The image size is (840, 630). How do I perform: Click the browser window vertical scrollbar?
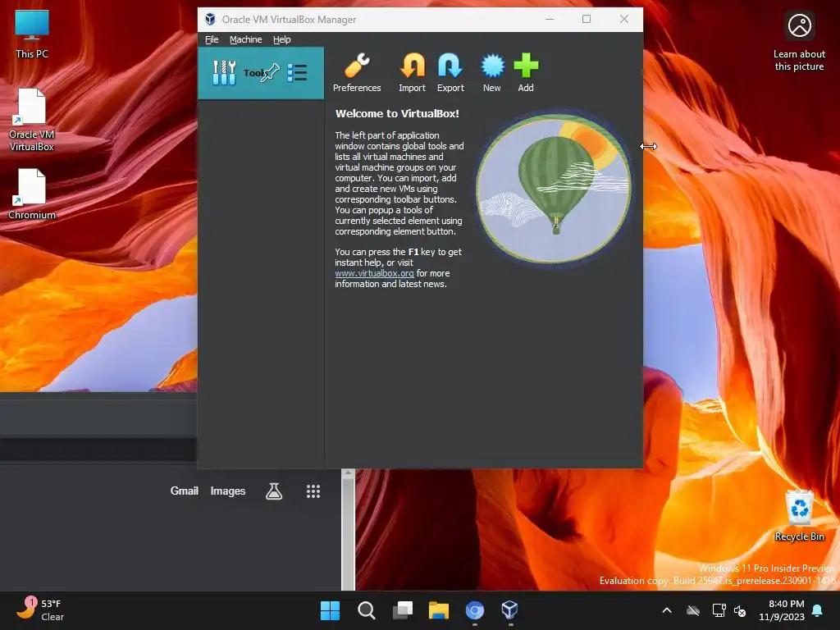point(348,529)
